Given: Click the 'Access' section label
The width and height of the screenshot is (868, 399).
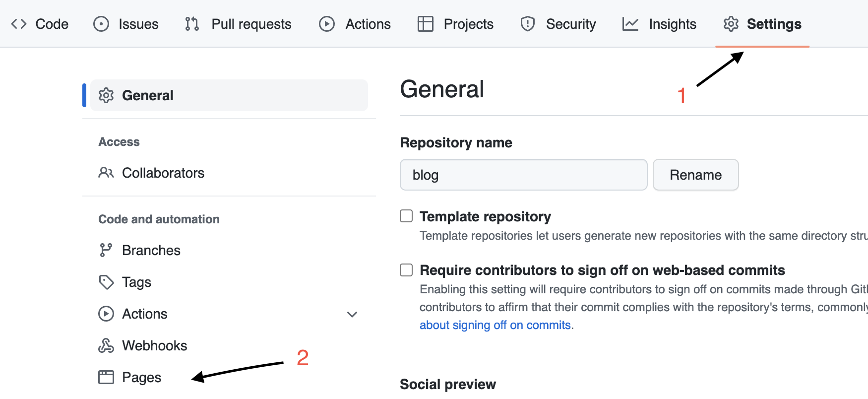Looking at the screenshot, I should pos(119,142).
